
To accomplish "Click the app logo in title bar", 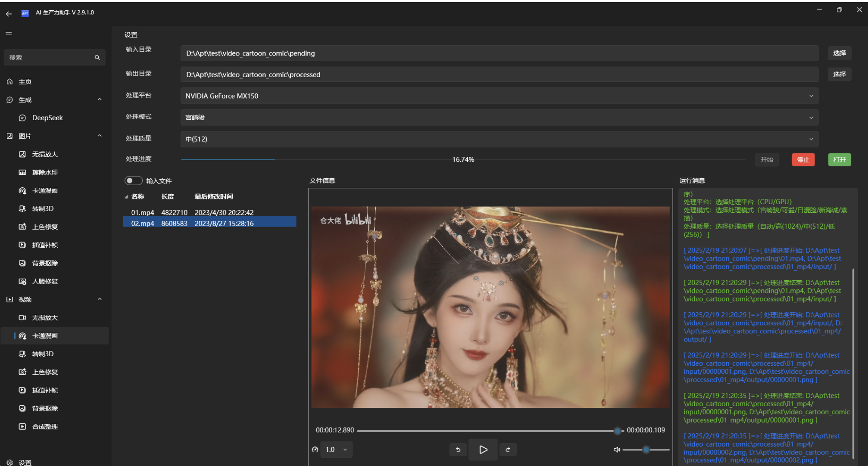I will click(25, 13).
